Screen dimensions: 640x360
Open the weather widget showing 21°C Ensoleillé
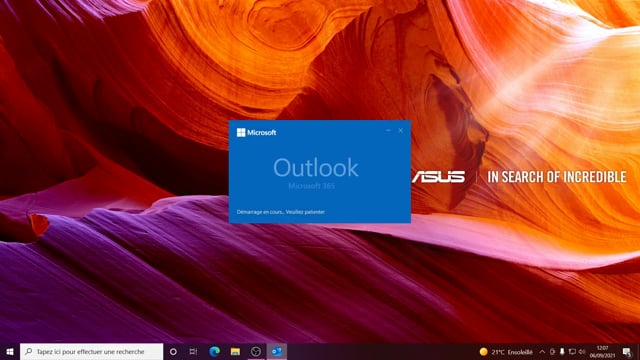coord(506,352)
